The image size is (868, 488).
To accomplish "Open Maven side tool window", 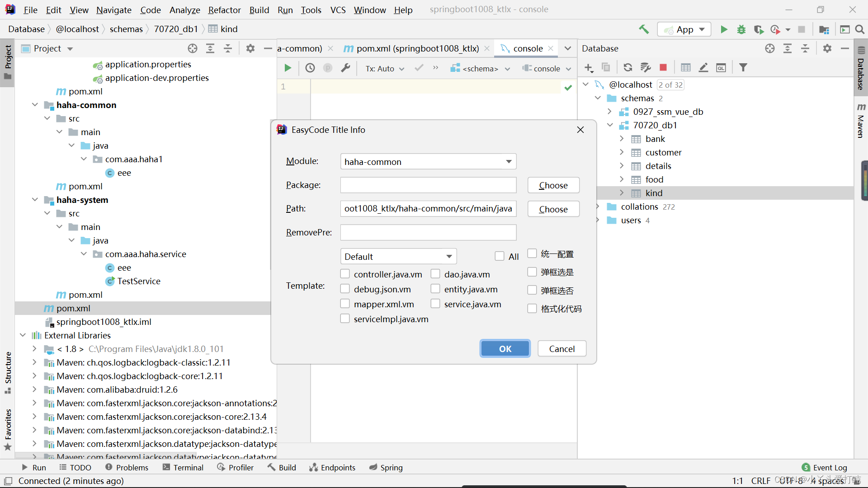I will point(861,120).
